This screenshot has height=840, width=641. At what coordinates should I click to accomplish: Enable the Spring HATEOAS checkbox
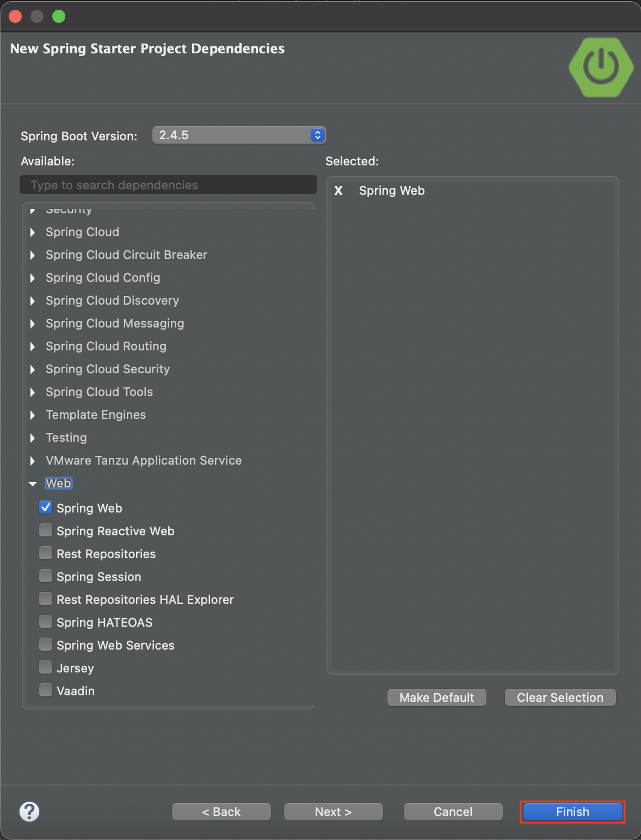click(x=46, y=622)
